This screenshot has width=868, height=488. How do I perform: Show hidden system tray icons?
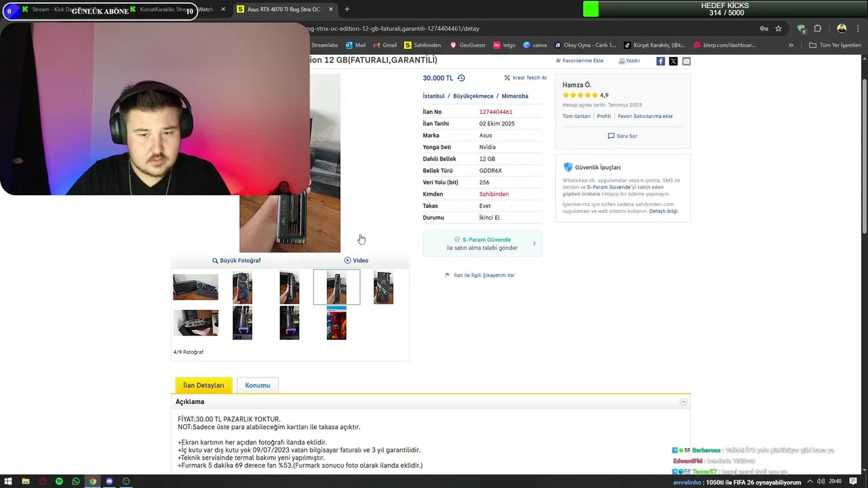(x=810, y=481)
